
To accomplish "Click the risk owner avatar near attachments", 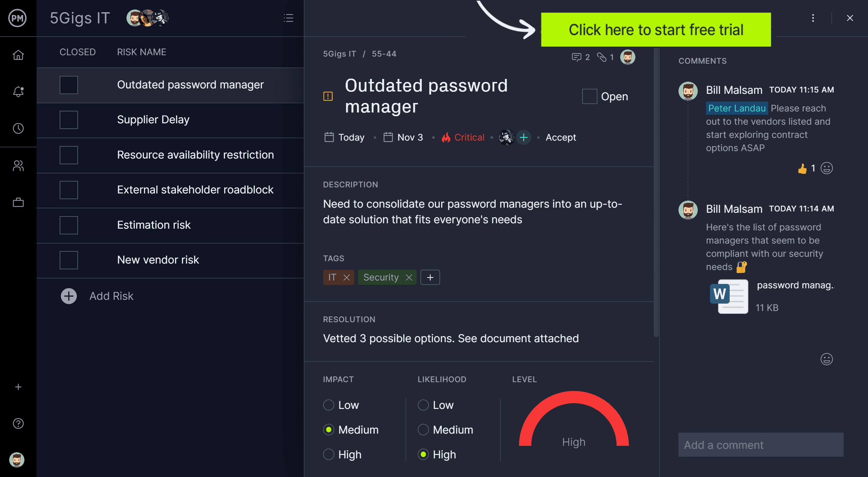I will 628,57.
